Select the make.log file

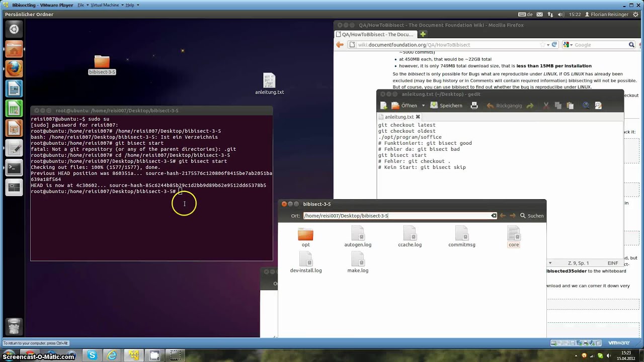[x=358, y=262]
